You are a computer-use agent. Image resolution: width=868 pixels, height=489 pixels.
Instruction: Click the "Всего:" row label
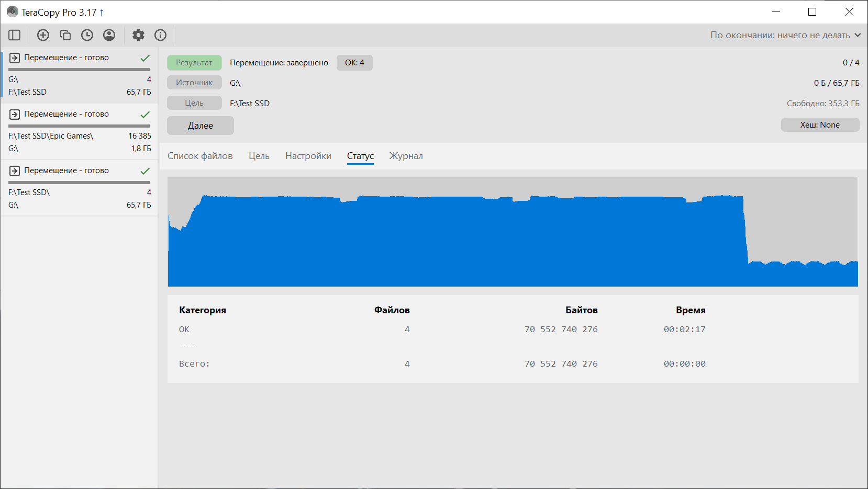(194, 364)
